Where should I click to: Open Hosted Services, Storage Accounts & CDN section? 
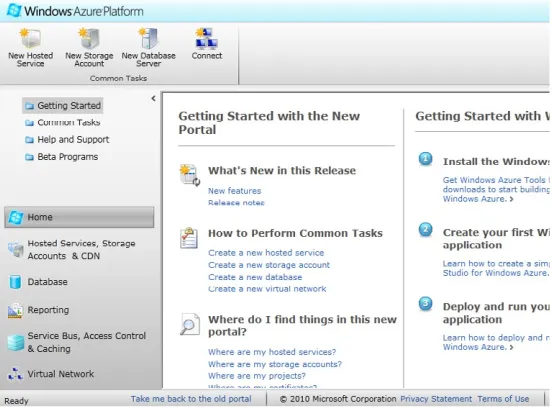coord(79,250)
